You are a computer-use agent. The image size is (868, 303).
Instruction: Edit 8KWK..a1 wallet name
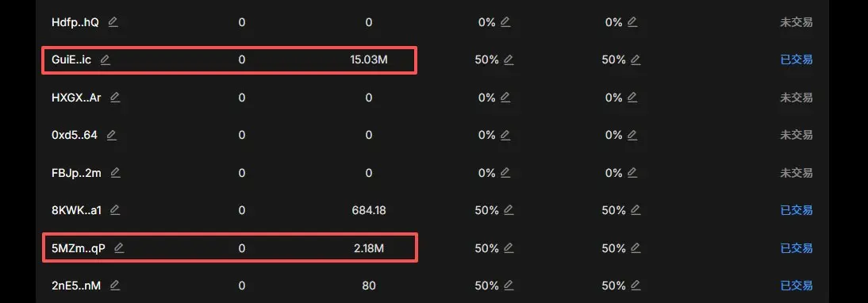point(114,210)
